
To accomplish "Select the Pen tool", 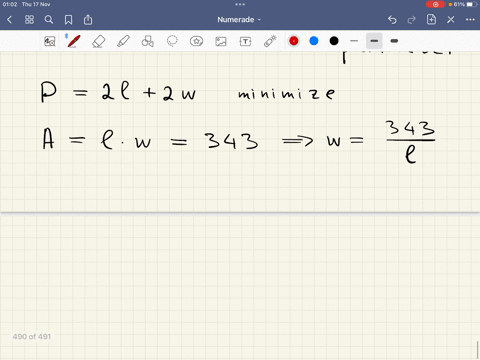I will tap(73, 41).
